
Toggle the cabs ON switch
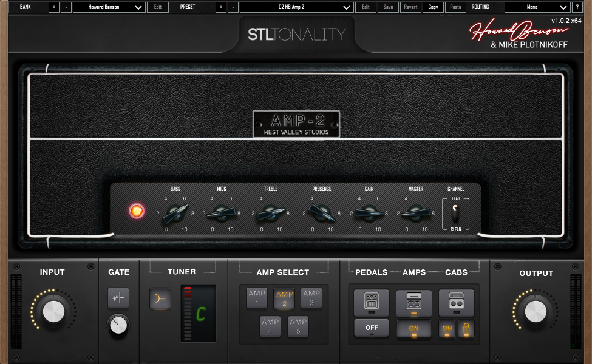click(447, 328)
